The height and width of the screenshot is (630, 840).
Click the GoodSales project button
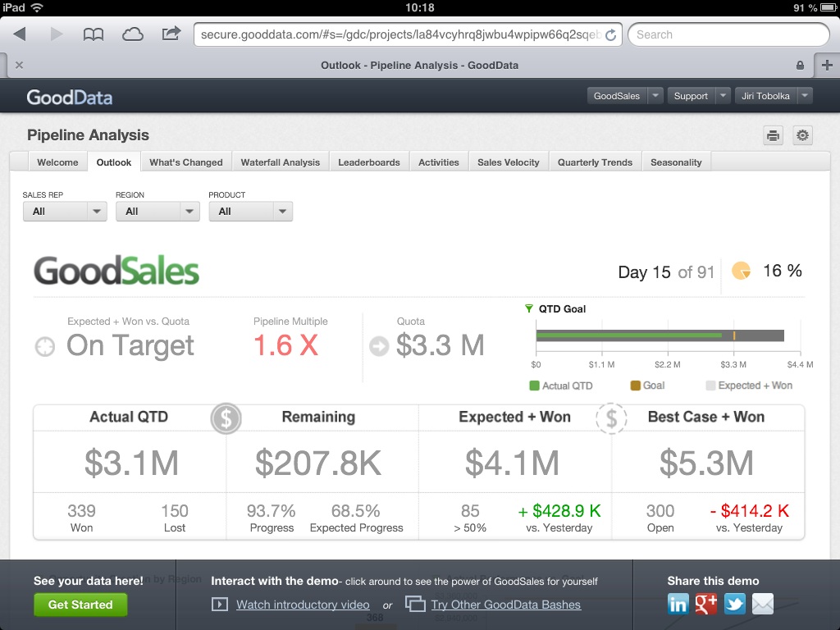tap(617, 96)
